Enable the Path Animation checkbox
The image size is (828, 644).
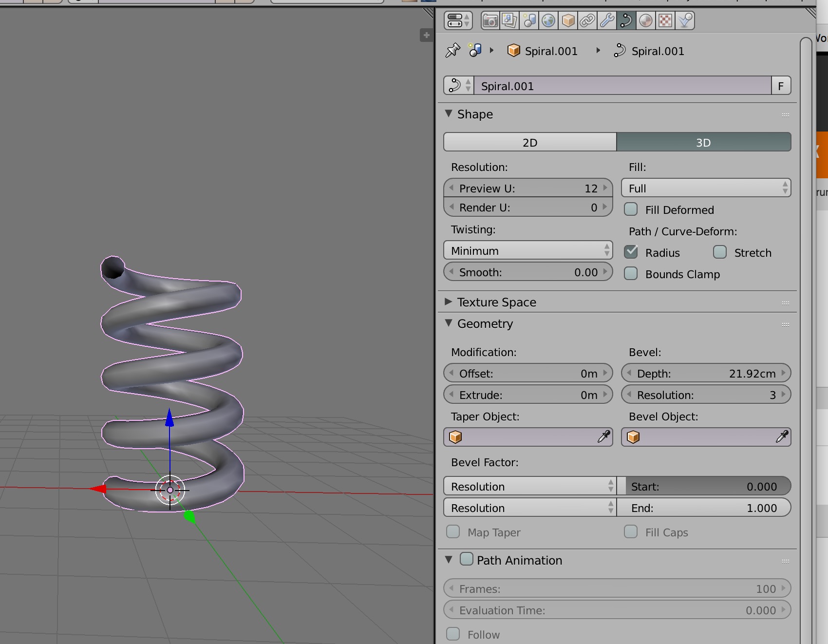click(467, 559)
